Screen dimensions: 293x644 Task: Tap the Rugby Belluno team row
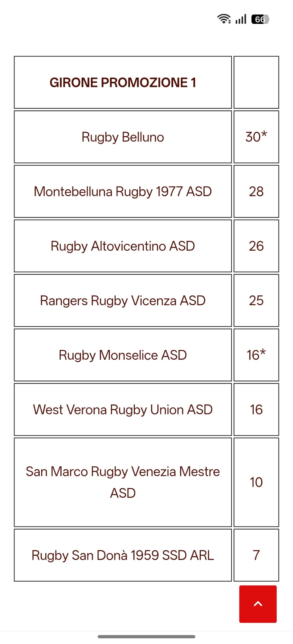pyautogui.click(x=123, y=137)
